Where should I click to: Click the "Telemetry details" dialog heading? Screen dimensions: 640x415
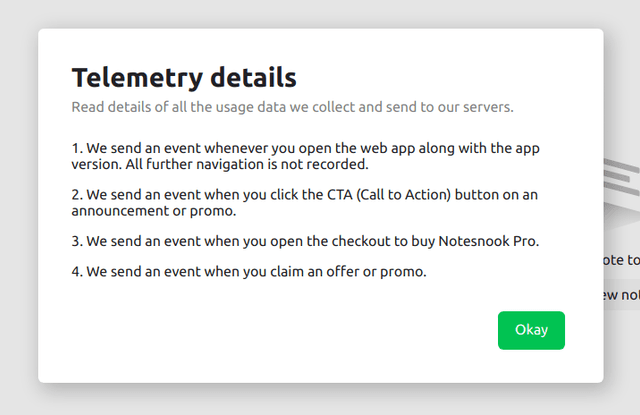(x=184, y=77)
